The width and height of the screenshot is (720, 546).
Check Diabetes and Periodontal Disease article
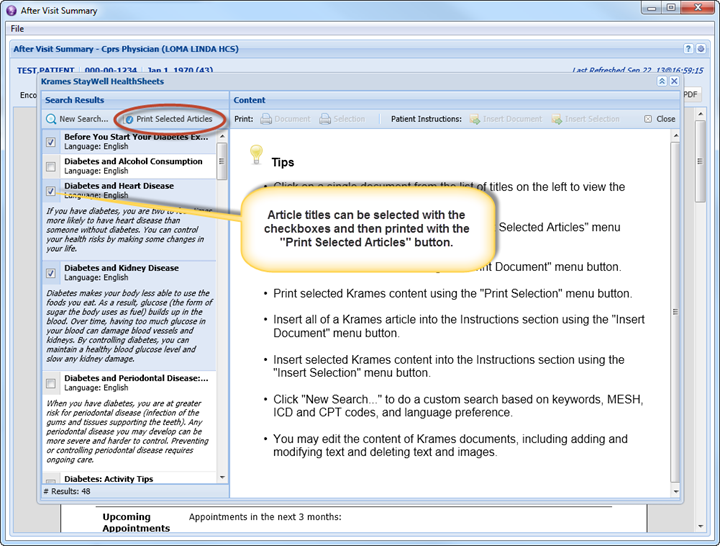(x=51, y=383)
